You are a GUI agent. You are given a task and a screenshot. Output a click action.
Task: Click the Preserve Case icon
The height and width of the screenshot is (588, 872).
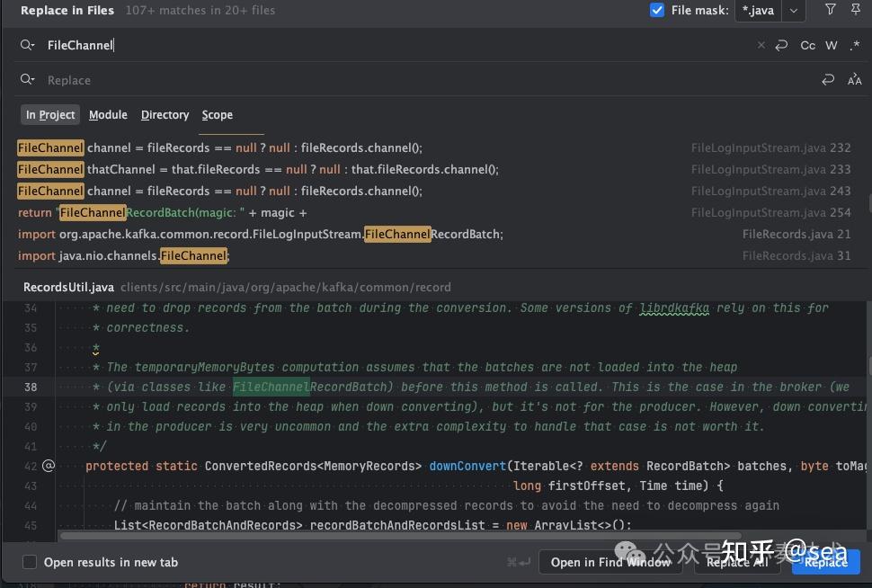pyautogui.click(x=854, y=80)
